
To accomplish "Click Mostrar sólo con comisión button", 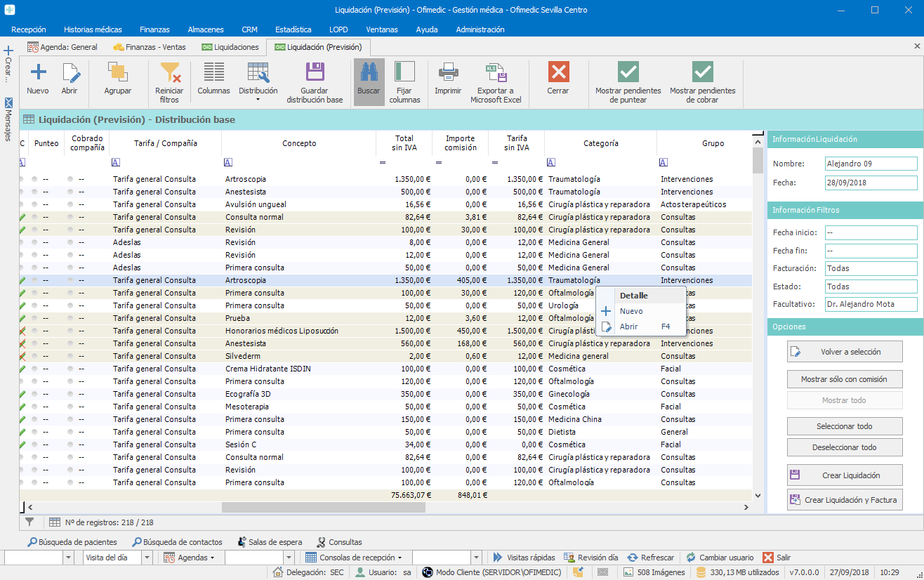I will coord(844,379).
